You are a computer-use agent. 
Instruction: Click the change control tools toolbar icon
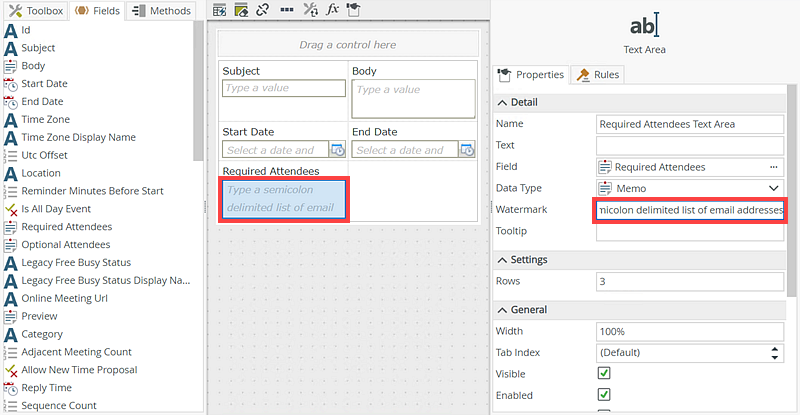[311, 10]
